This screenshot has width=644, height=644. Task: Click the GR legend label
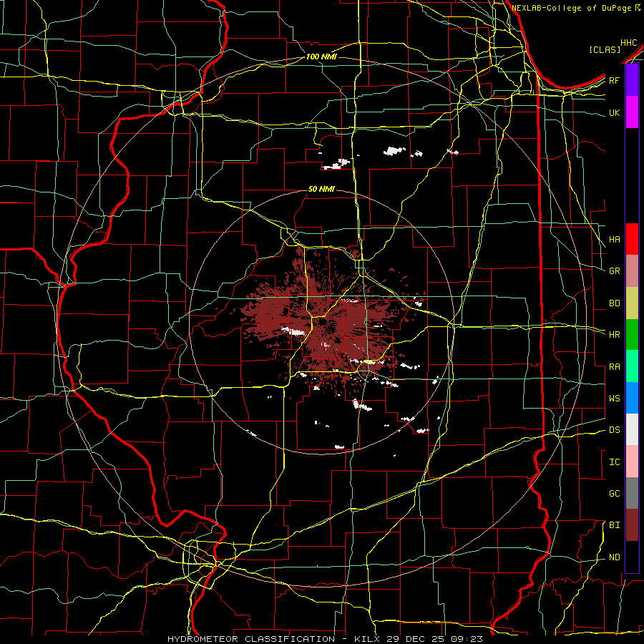(x=615, y=271)
